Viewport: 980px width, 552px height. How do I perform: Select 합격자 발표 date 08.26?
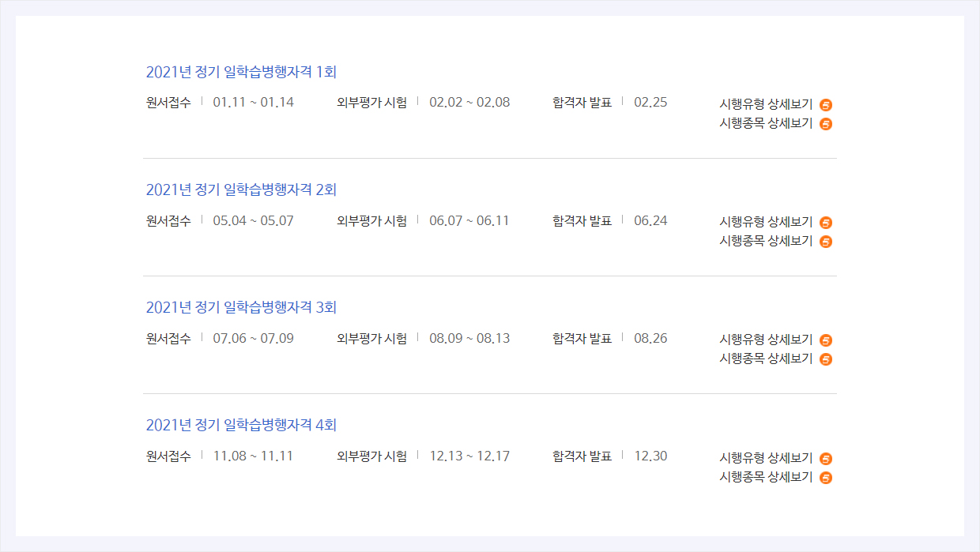tap(650, 338)
